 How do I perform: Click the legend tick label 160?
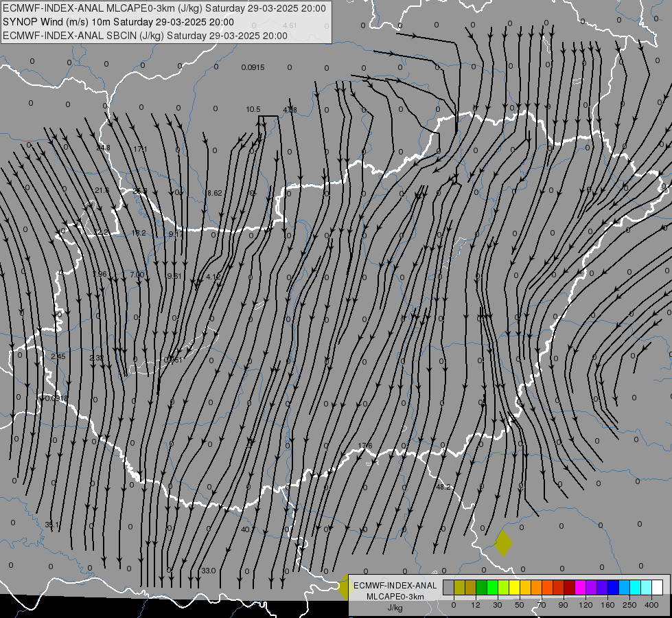(607, 605)
